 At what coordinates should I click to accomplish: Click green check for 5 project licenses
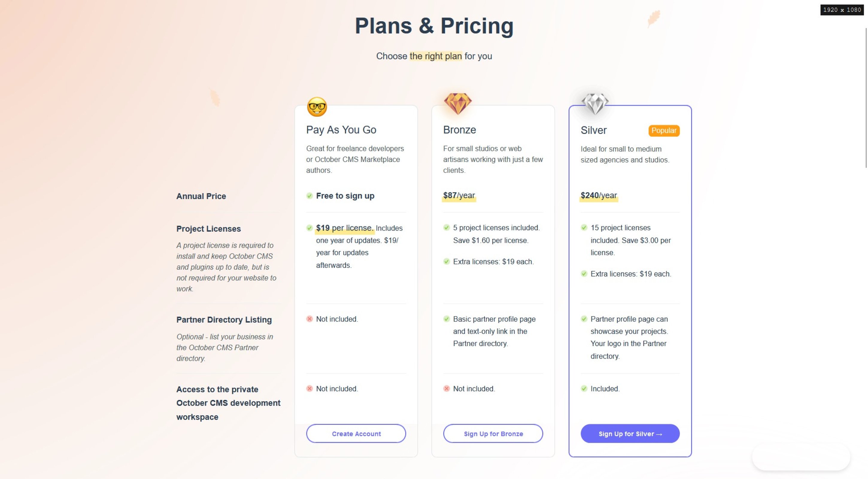447,228
